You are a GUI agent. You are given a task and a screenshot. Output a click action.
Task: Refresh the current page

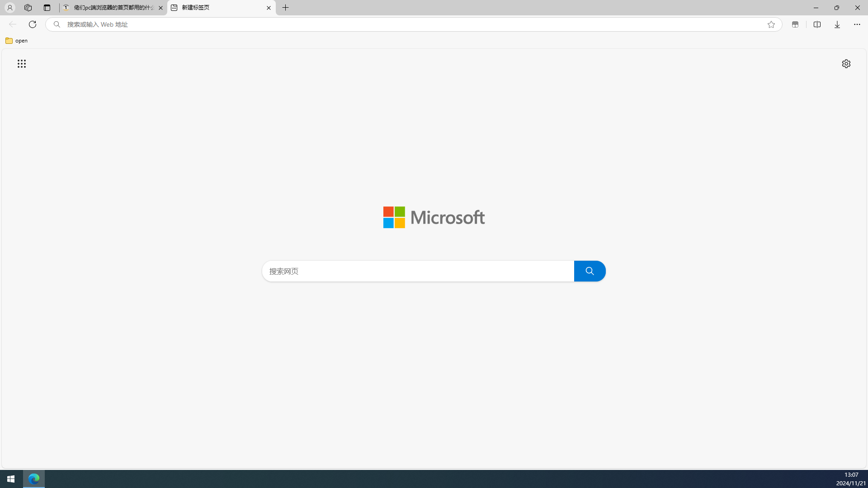pos(33,24)
